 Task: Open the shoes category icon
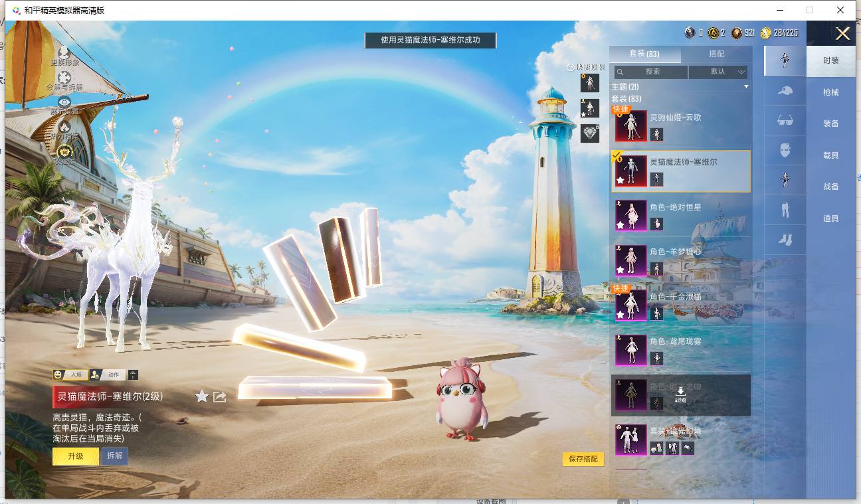(785, 240)
